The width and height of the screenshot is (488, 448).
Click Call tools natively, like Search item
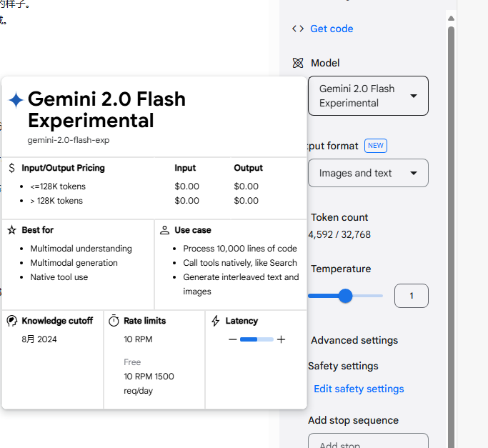(240, 263)
